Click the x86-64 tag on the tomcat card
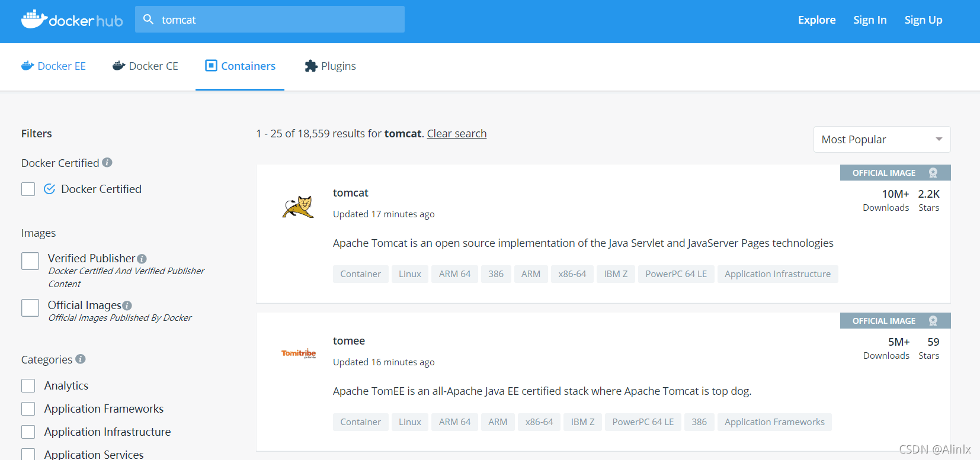The height and width of the screenshot is (460, 980). point(572,274)
